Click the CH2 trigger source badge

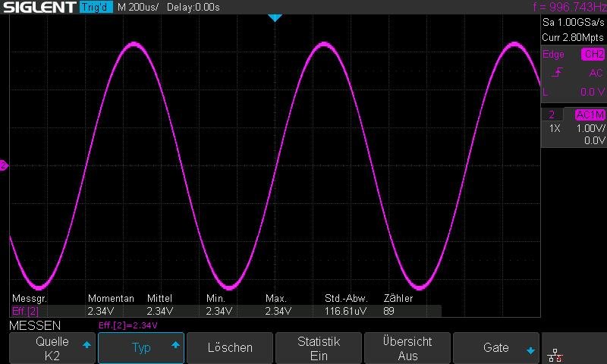click(593, 55)
